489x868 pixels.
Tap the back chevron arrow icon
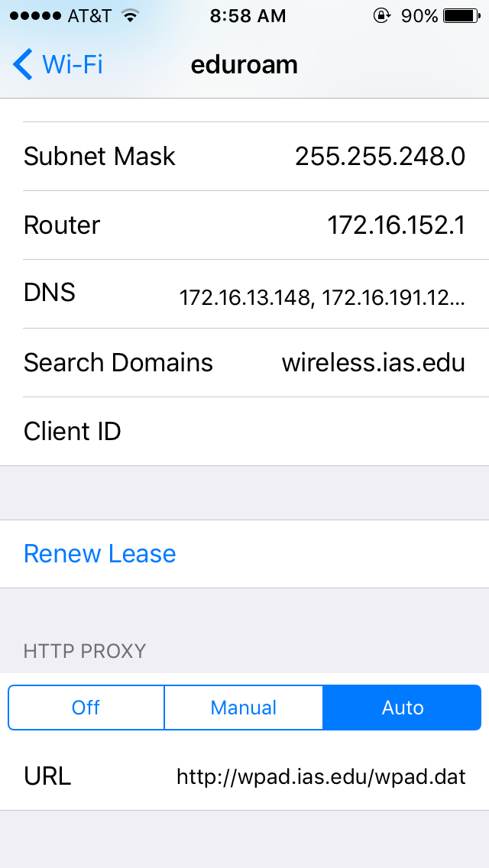coord(23,64)
